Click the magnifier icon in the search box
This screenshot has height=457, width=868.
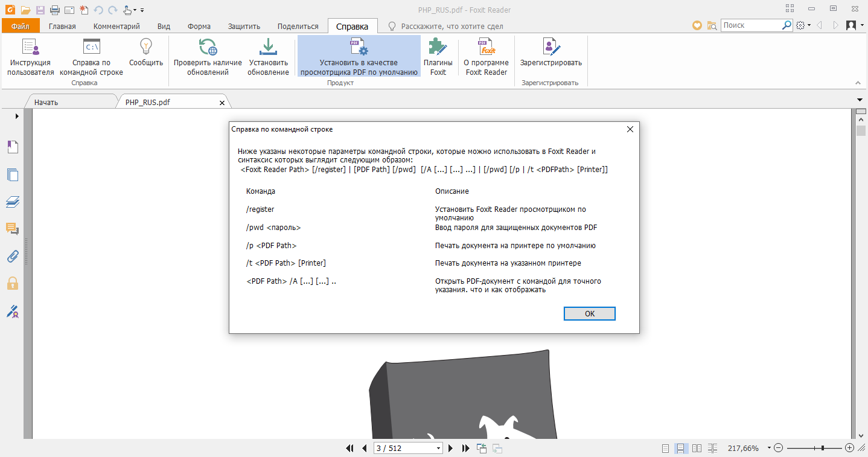click(x=787, y=25)
